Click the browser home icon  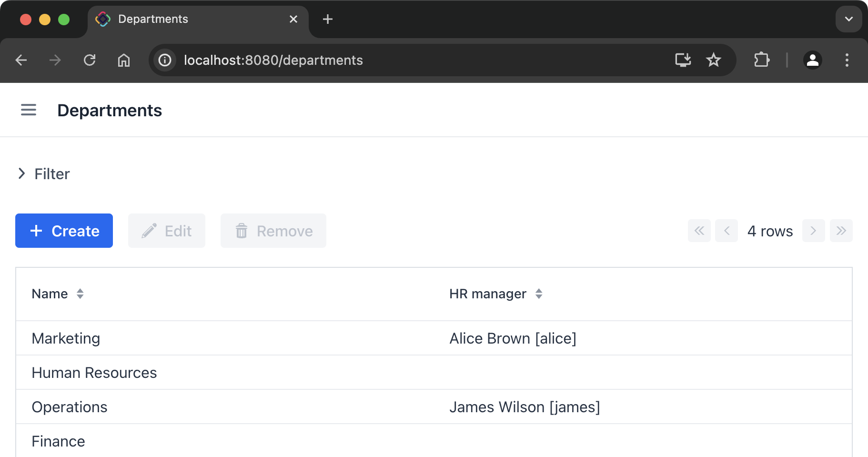click(124, 60)
